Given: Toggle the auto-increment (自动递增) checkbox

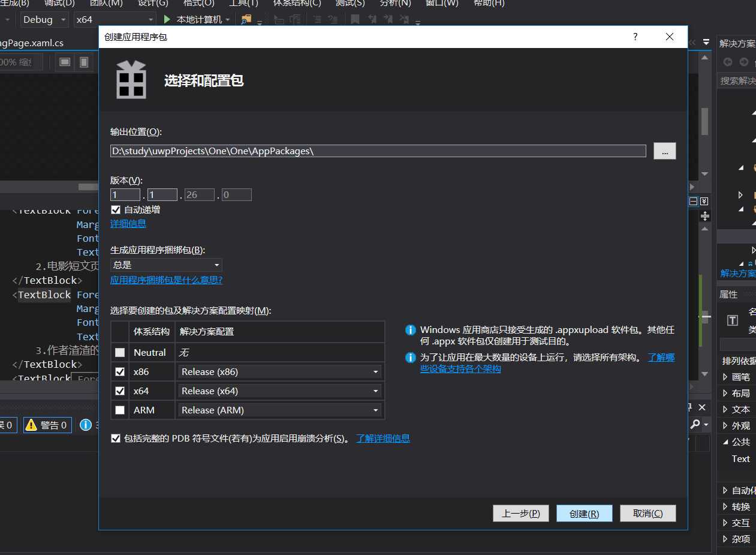Looking at the screenshot, I should pyautogui.click(x=116, y=210).
